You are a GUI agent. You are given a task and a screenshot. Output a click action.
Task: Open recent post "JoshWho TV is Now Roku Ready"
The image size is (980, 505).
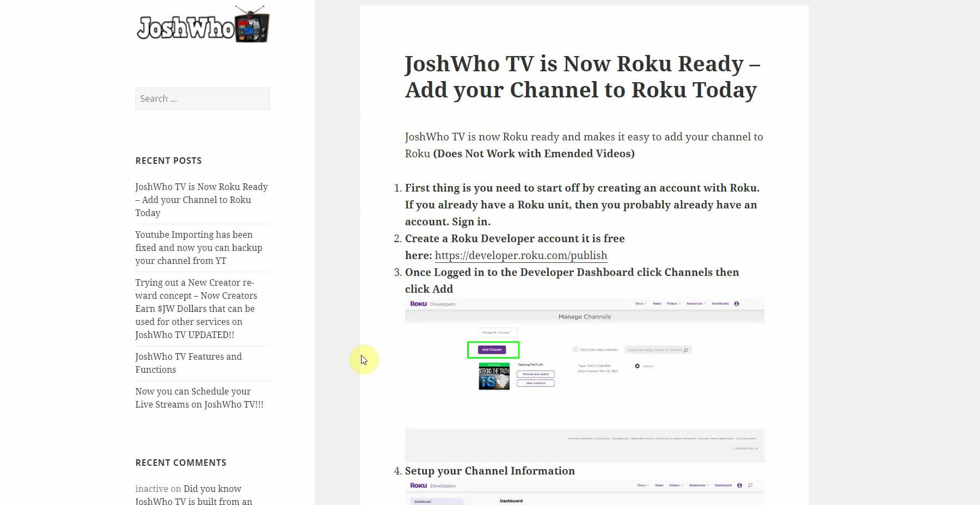201,200
